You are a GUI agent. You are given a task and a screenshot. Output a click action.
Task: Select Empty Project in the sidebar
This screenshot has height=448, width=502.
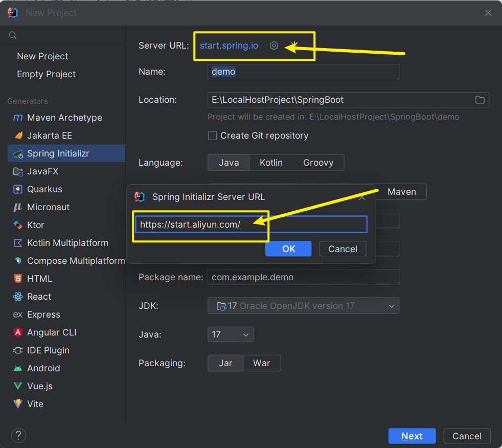[x=46, y=74]
